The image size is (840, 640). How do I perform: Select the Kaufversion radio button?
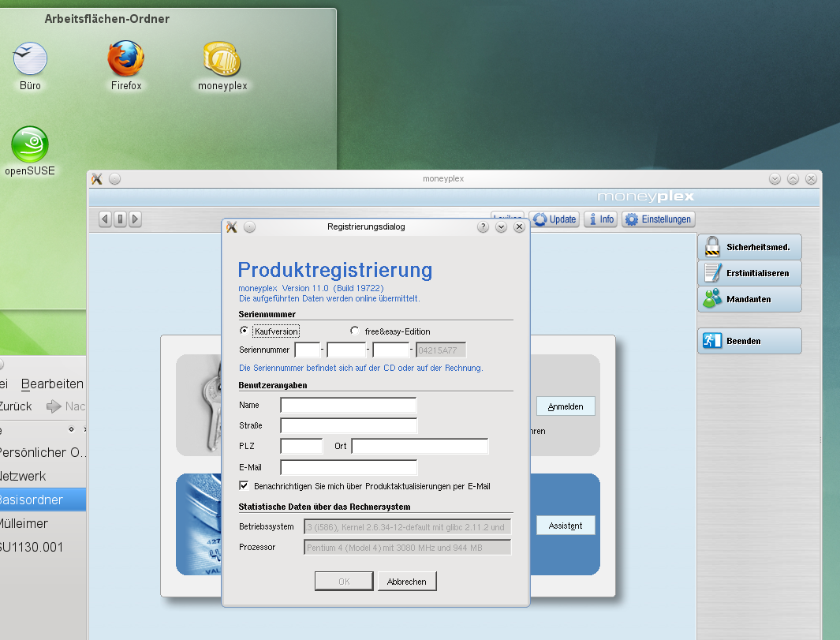pos(244,331)
